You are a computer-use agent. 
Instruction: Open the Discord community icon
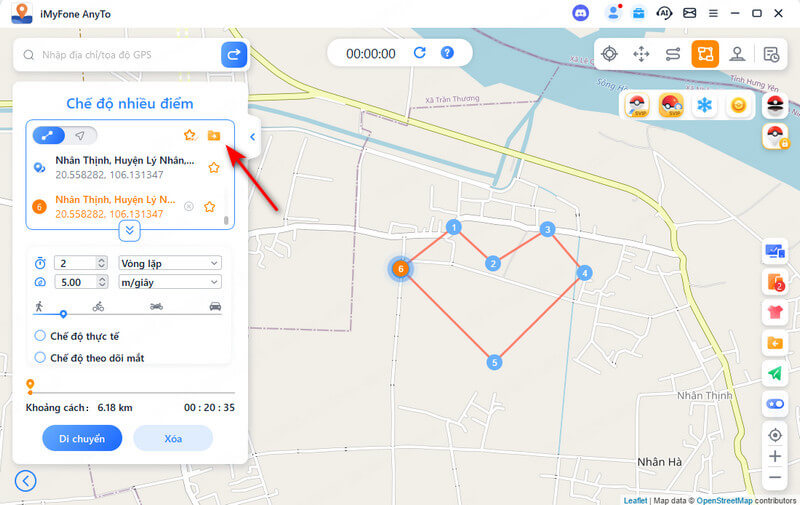581,13
